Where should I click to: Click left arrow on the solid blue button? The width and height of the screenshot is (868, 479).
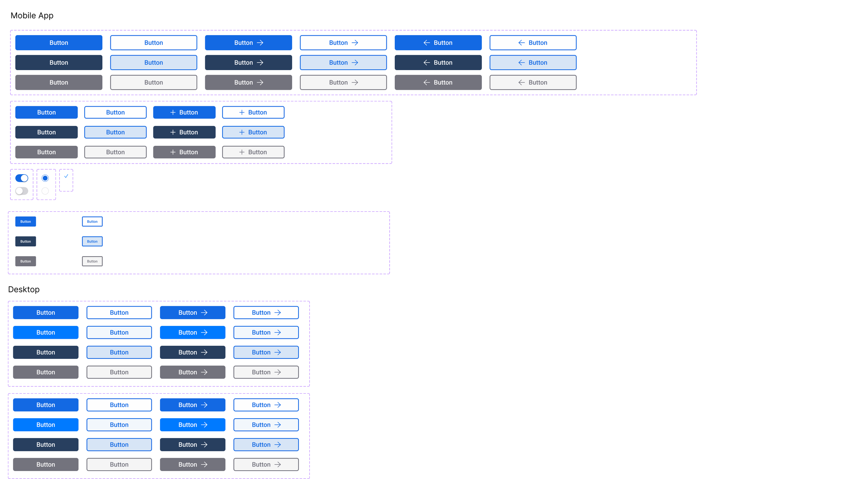[427, 43]
